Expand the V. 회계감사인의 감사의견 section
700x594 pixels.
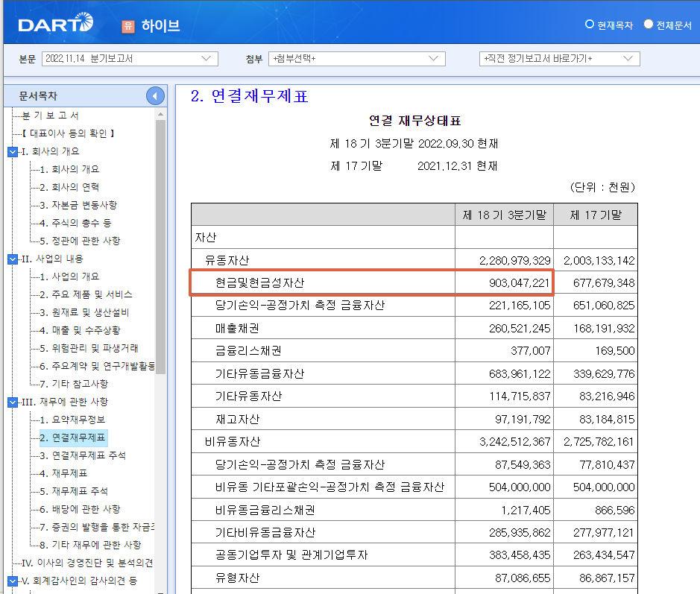point(10,581)
